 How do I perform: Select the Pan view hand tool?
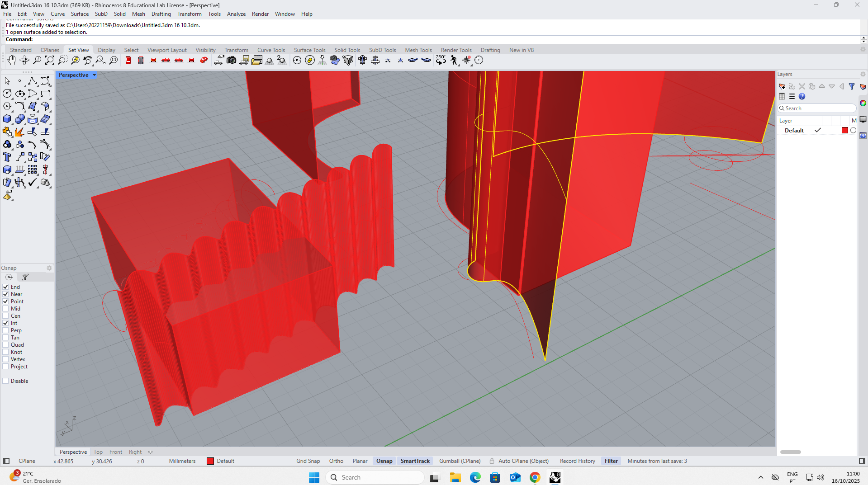tap(11, 60)
